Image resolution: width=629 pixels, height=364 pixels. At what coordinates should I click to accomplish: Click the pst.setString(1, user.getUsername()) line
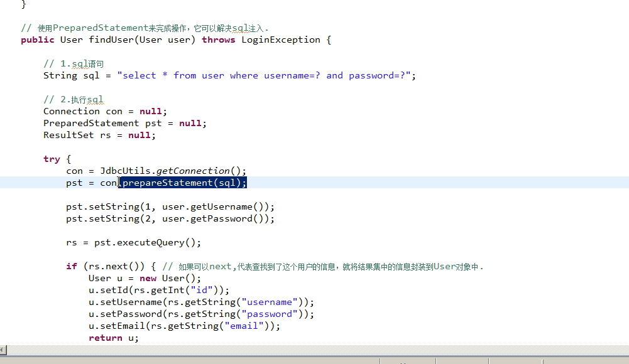point(170,206)
